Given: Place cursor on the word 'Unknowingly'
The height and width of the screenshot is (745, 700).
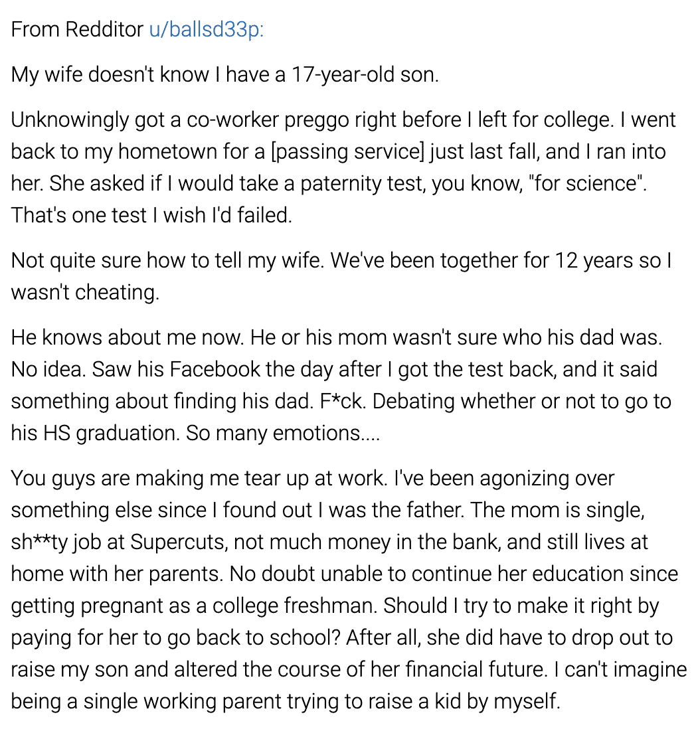Looking at the screenshot, I should pyautogui.click(x=70, y=120).
